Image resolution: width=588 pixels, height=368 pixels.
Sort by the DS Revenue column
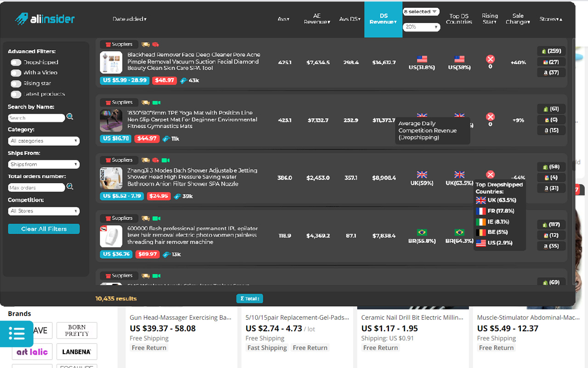tap(383, 19)
